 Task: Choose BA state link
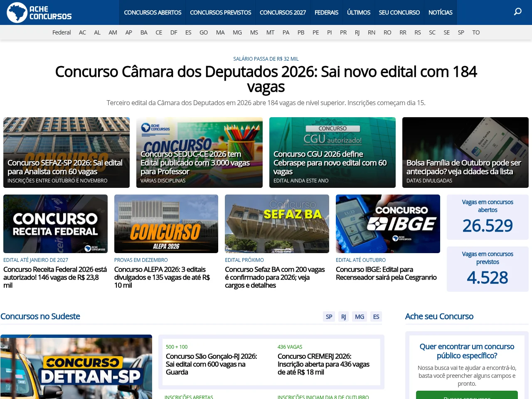[x=144, y=32]
